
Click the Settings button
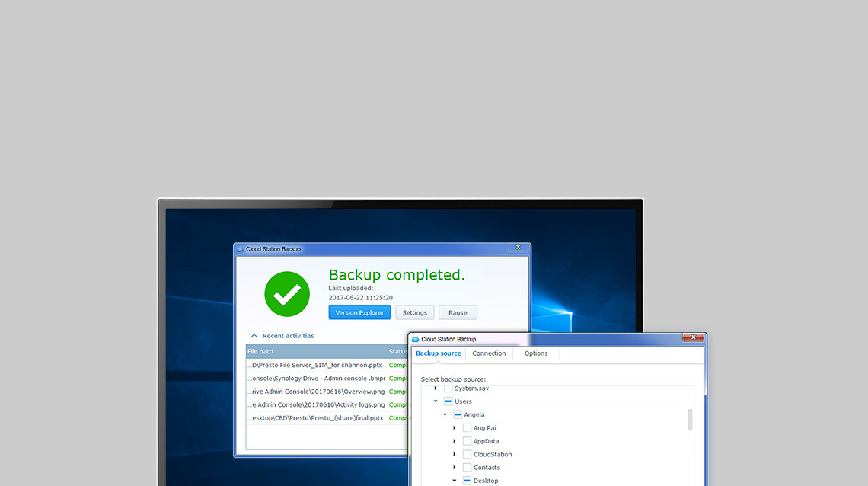pyautogui.click(x=415, y=313)
